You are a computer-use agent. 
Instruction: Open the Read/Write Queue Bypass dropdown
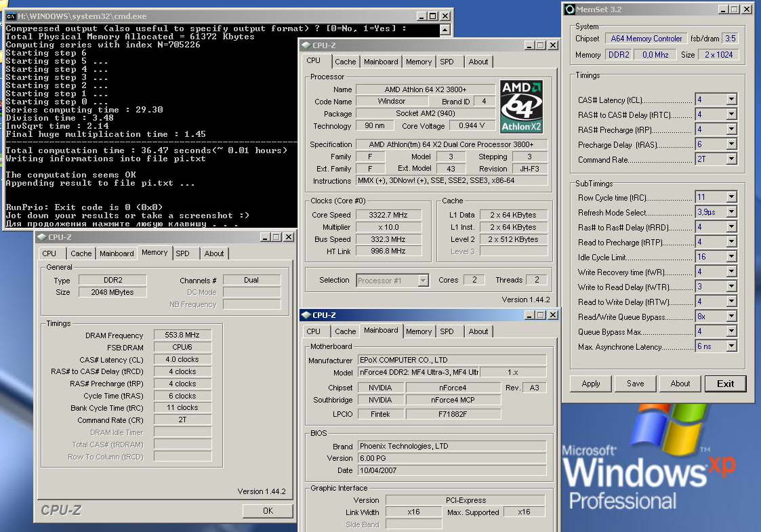click(731, 316)
